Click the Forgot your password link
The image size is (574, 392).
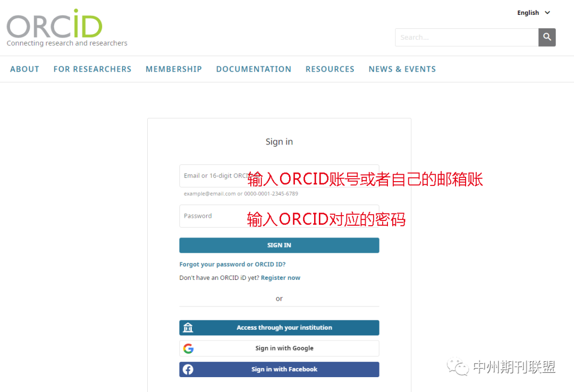pos(232,264)
